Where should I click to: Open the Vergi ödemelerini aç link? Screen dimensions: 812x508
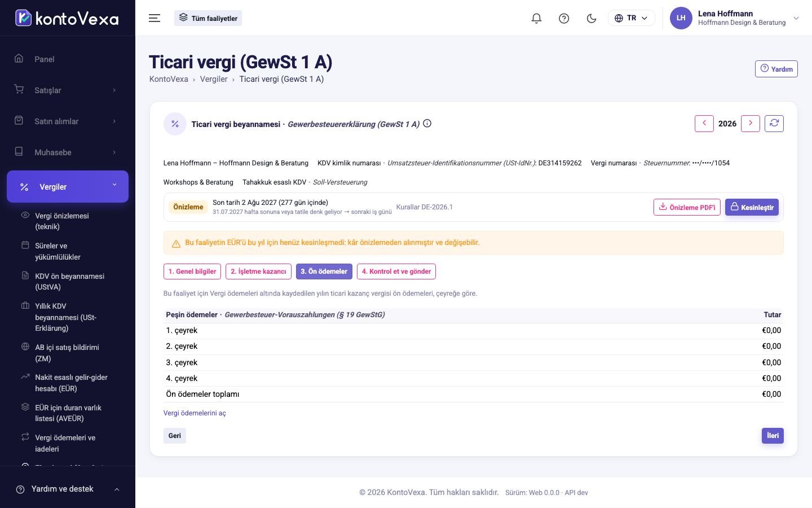point(195,413)
